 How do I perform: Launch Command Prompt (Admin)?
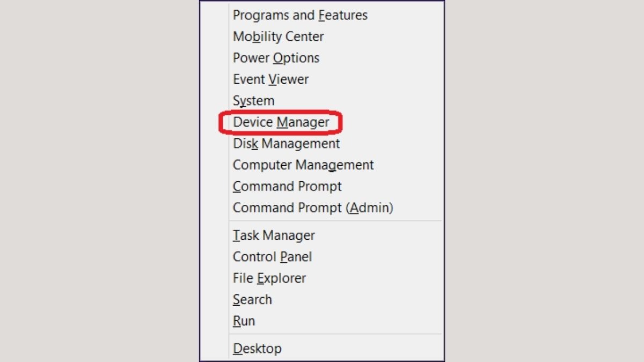[313, 208]
